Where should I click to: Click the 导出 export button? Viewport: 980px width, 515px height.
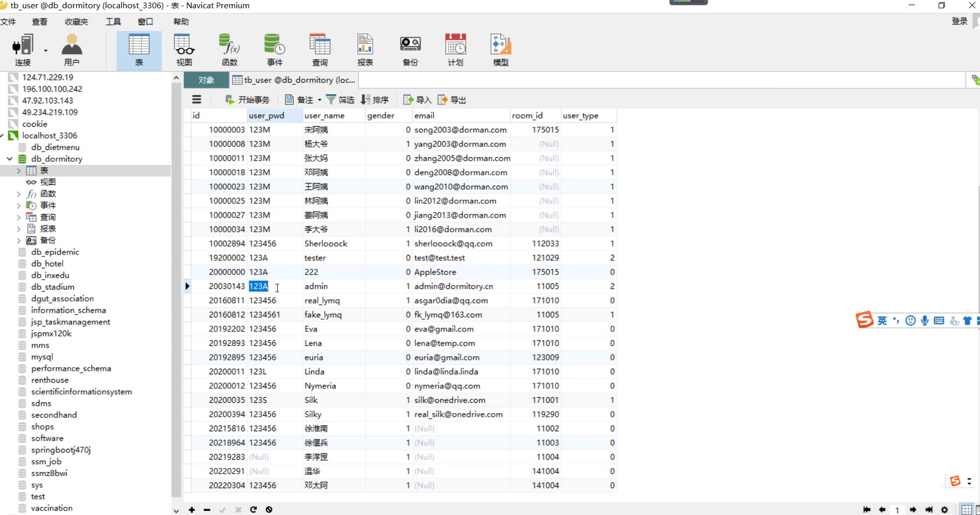tap(452, 100)
